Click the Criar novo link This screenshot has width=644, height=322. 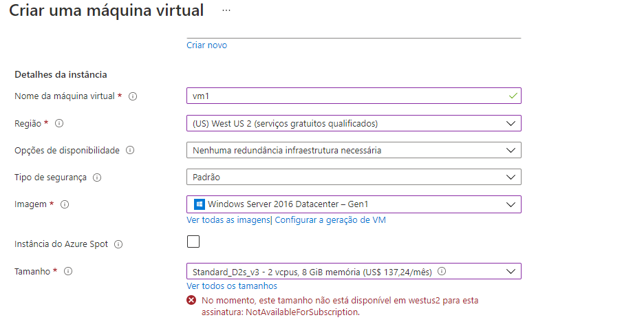206,45
